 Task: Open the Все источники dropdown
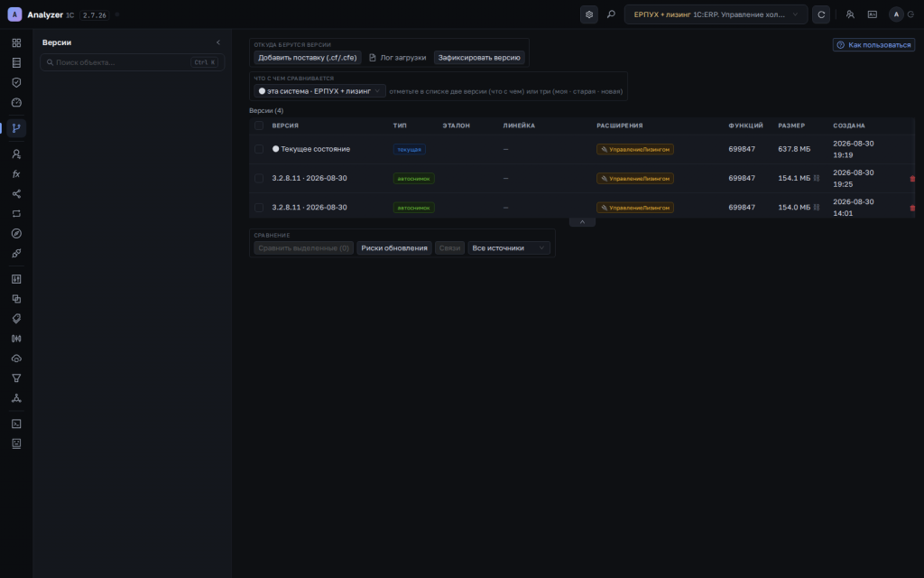point(509,248)
